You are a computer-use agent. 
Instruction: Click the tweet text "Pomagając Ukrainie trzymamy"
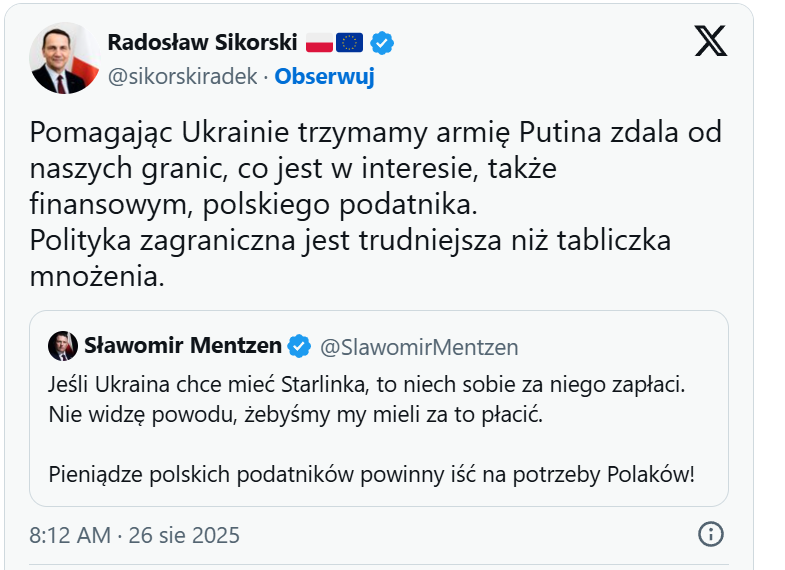[x=375, y=133]
